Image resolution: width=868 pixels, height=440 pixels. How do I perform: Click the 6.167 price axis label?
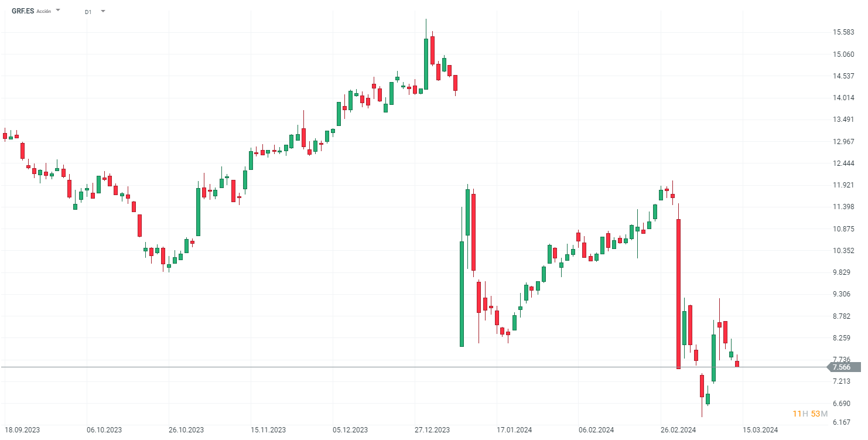pyautogui.click(x=843, y=422)
